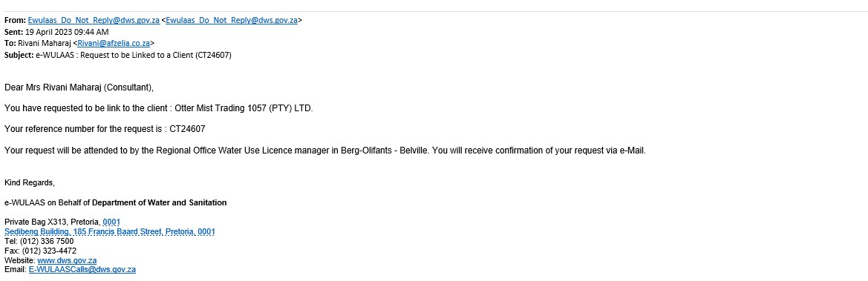Click the Private Bag X313, Pretoria text
This screenshot has width=868, height=281.
pos(53,222)
